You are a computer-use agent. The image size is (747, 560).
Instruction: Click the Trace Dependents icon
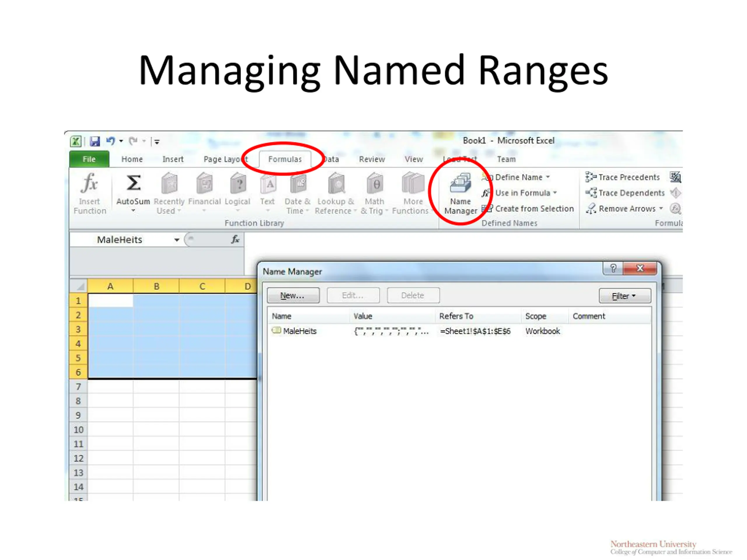pyautogui.click(x=591, y=193)
